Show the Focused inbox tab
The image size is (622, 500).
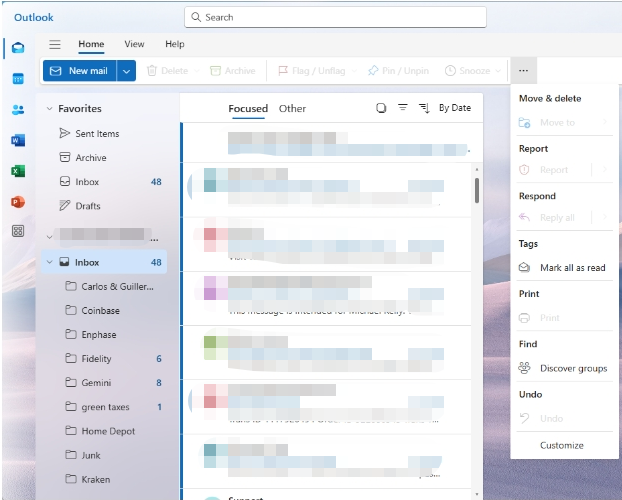[248, 108]
